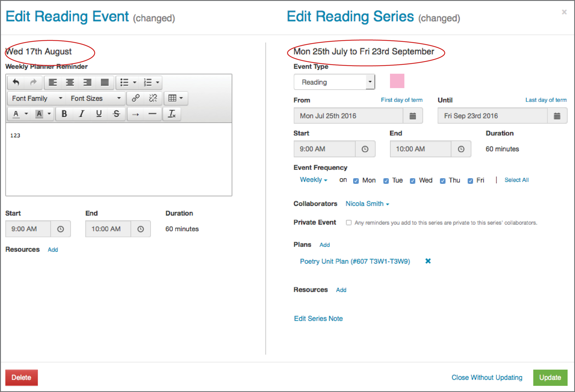Open clock picker for series End time

click(461, 149)
